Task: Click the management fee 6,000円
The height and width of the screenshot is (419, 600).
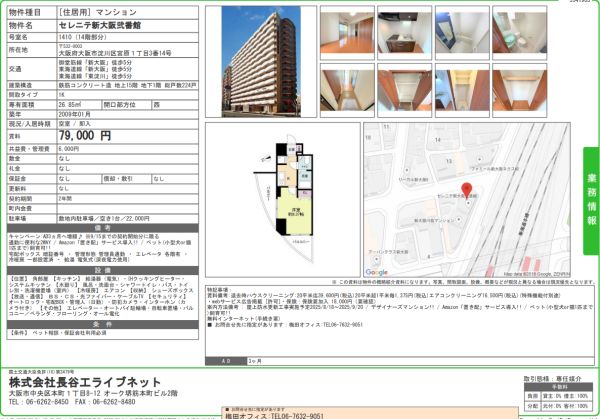Action: coord(69,149)
